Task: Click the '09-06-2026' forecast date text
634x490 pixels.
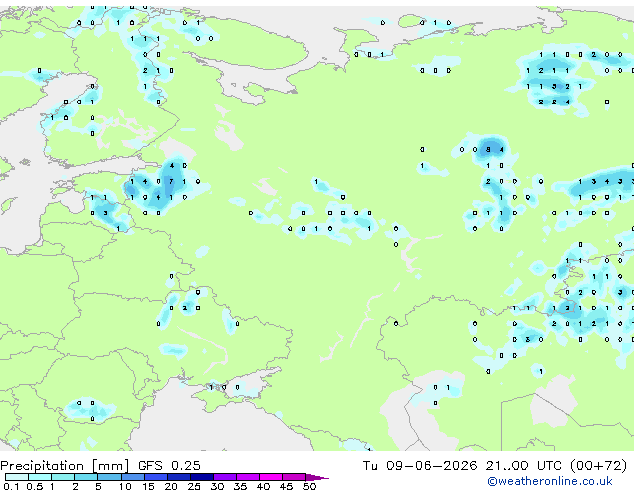Action: tap(431, 466)
